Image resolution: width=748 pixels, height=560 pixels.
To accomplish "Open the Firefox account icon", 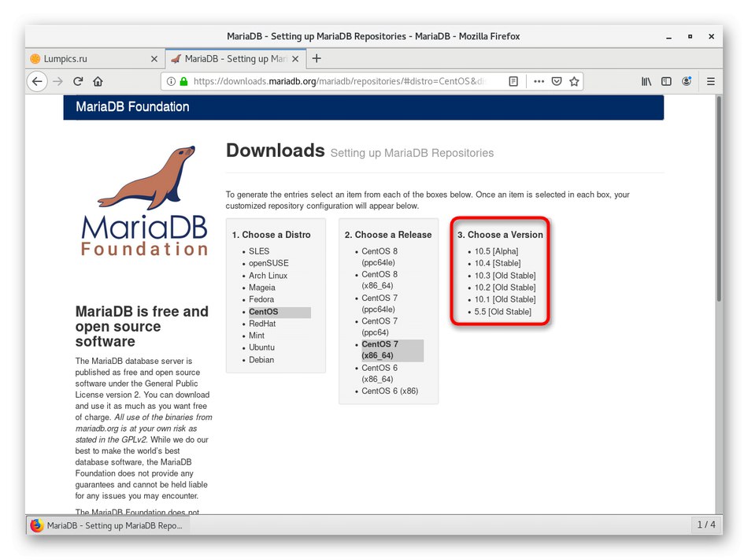I will (x=687, y=82).
